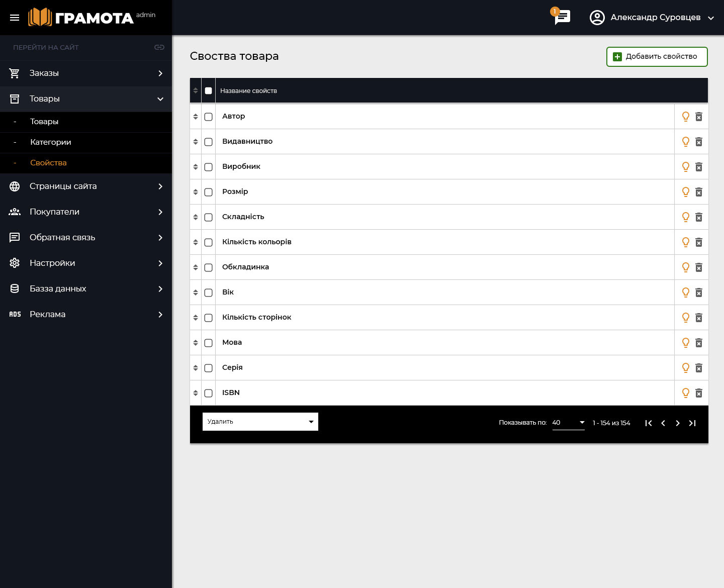Click the lightbulb icon in Мова row
Image resolution: width=724 pixels, height=588 pixels.
[x=685, y=343]
